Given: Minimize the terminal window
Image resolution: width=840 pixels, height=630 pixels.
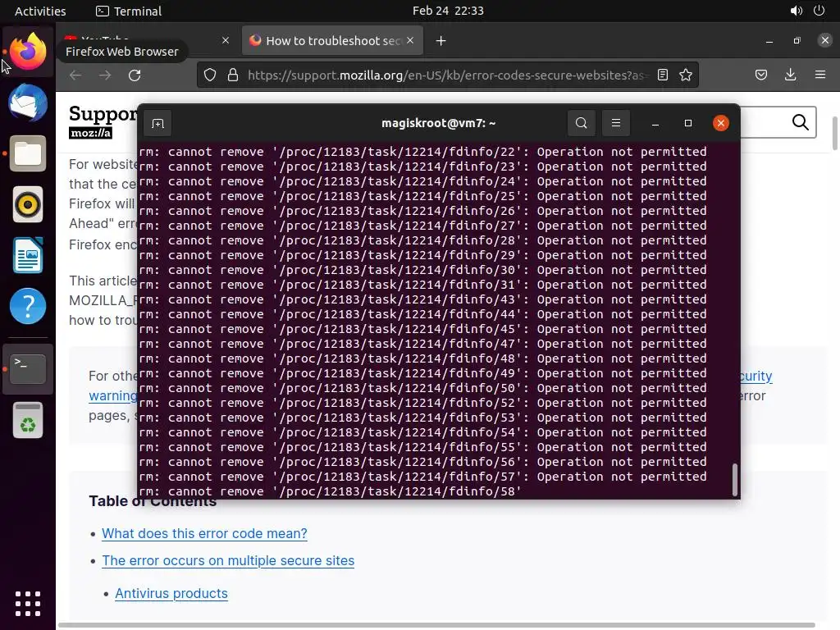Looking at the screenshot, I should pos(655,123).
